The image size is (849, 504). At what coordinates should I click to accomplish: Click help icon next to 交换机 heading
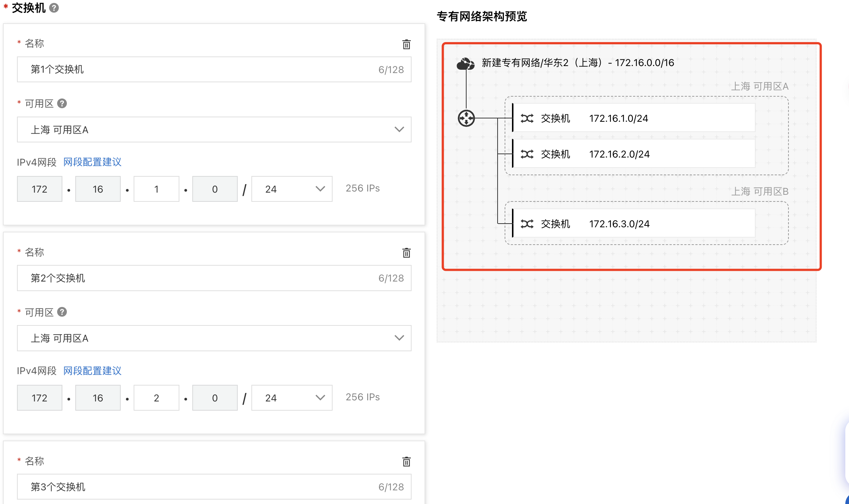[x=54, y=8]
